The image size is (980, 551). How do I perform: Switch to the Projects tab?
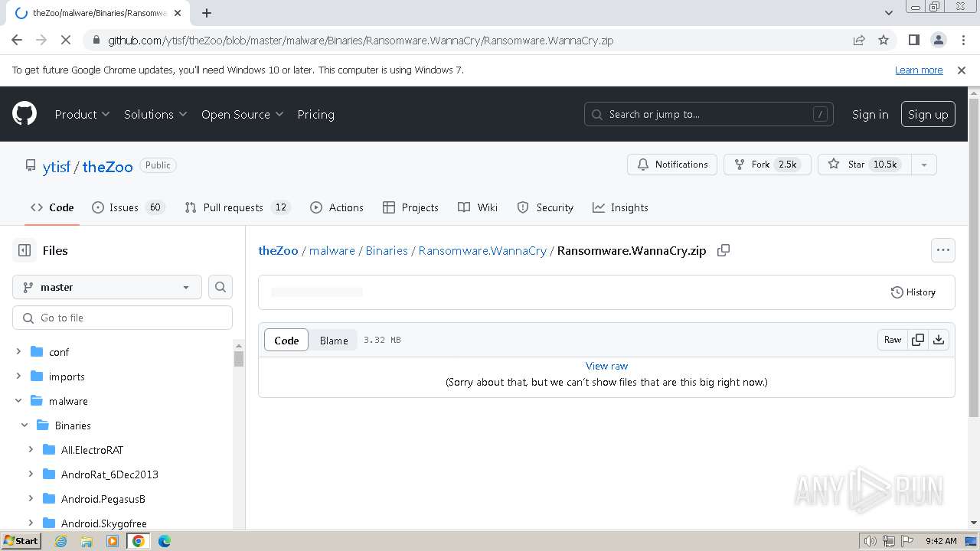pos(410,207)
